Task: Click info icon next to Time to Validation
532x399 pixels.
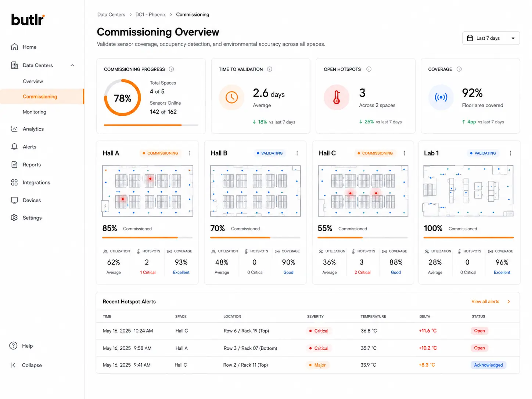Action: (269, 69)
